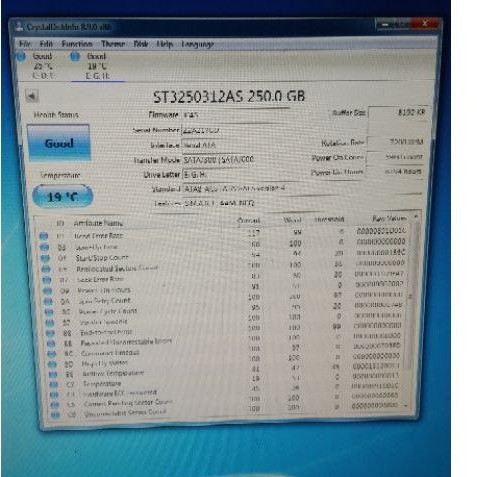
Task: Select the E: G: H: disk tab
Action: pos(98,66)
